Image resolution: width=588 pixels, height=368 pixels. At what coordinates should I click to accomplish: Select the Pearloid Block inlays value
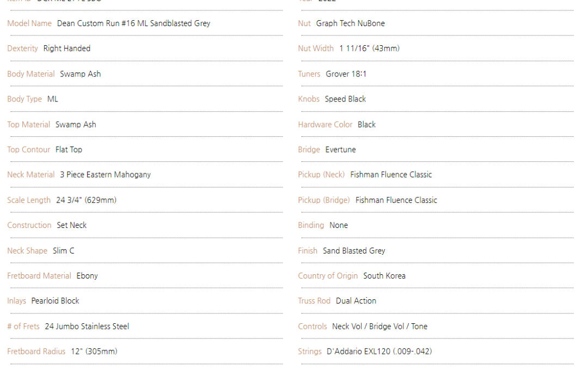click(55, 301)
